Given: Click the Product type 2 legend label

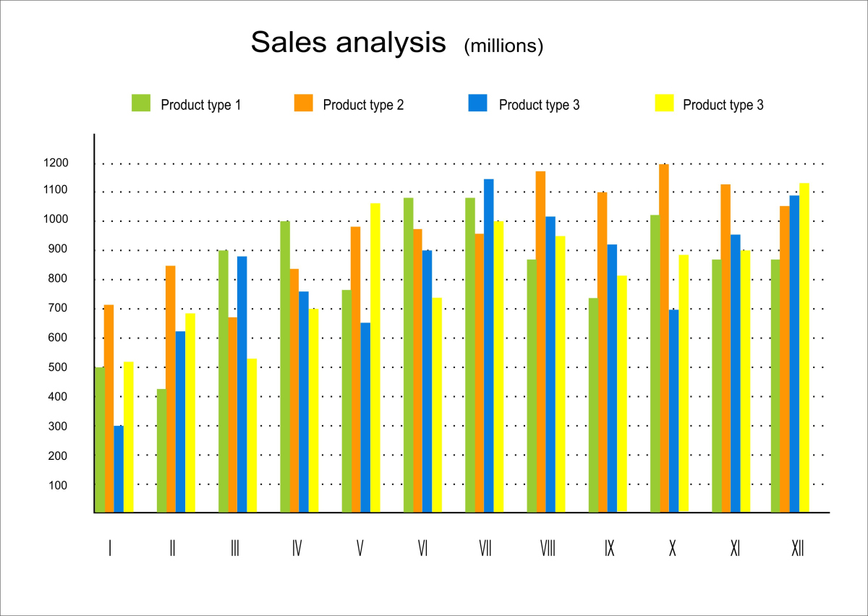Looking at the screenshot, I should 363,105.
